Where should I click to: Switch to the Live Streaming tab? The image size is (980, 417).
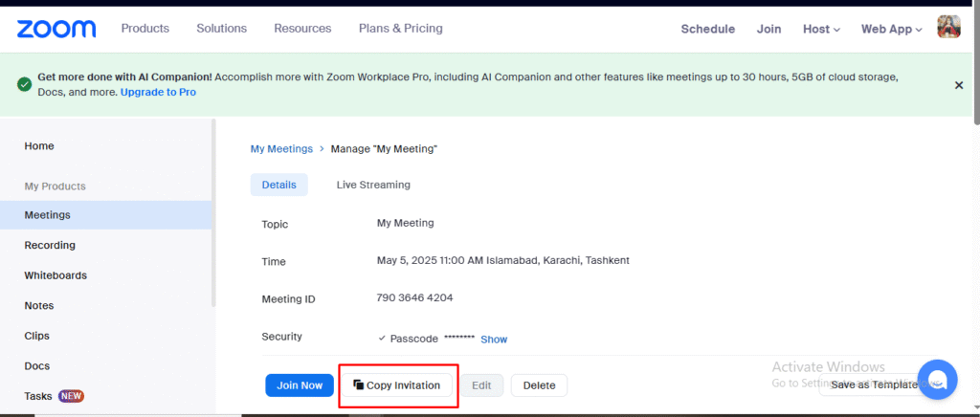(x=373, y=185)
